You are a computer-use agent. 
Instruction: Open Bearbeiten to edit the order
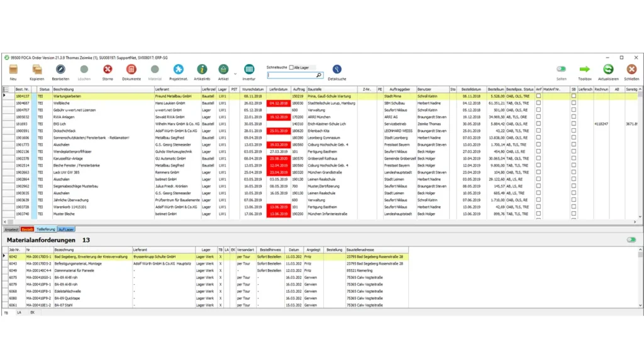pyautogui.click(x=60, y=70)
